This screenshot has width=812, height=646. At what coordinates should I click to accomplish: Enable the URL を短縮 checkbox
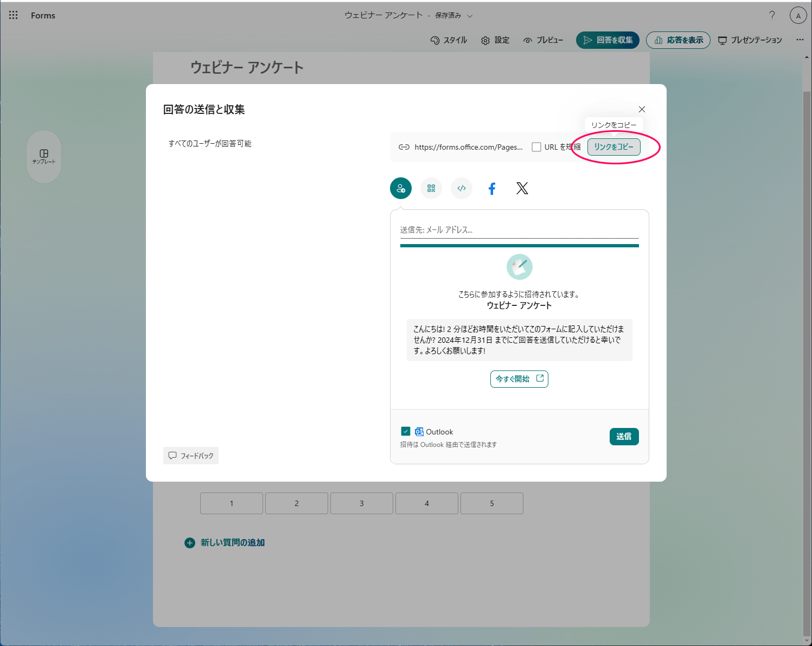(536, 146)
